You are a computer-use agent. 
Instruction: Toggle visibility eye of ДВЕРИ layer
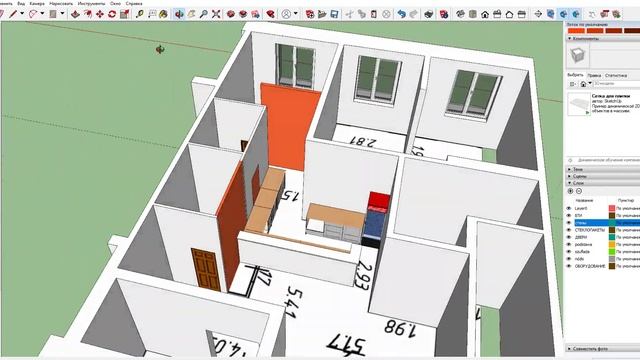click(x=569, y=237)
